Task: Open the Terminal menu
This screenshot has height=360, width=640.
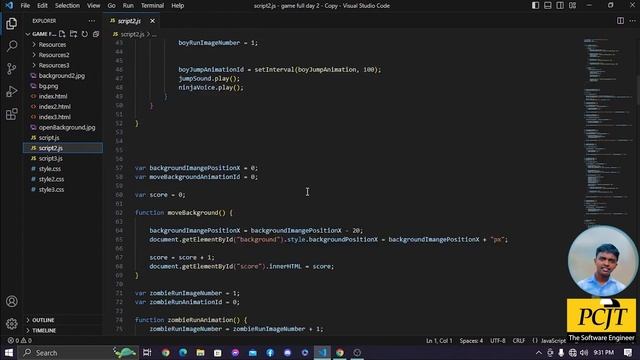Action: click(x=152, y=6)
